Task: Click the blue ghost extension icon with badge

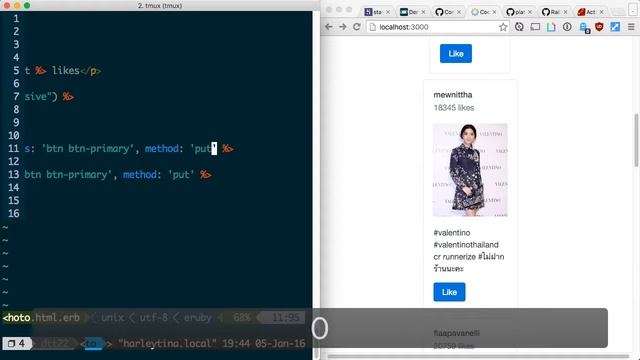Action: [584, 28]
